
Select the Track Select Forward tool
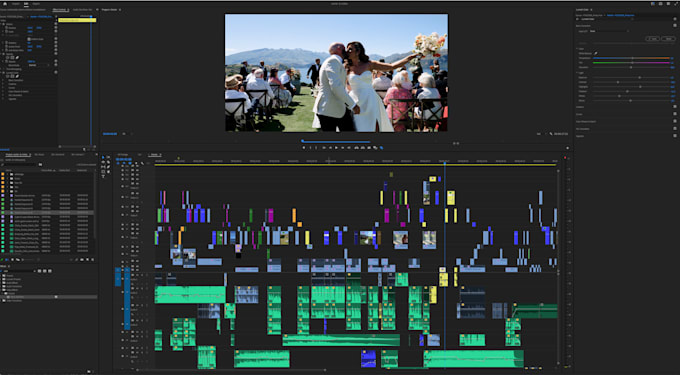[x=108, y=157]
